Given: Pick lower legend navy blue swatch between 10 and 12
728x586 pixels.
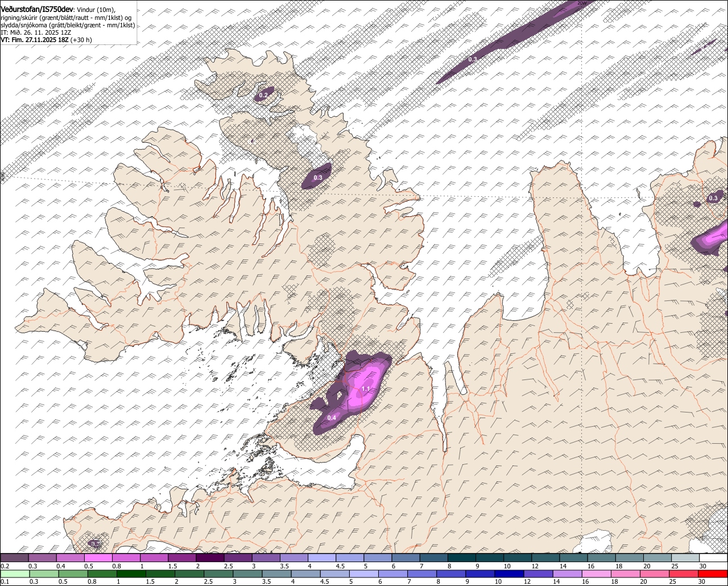Looking at the screenshot, I should [x=509, y=573].
